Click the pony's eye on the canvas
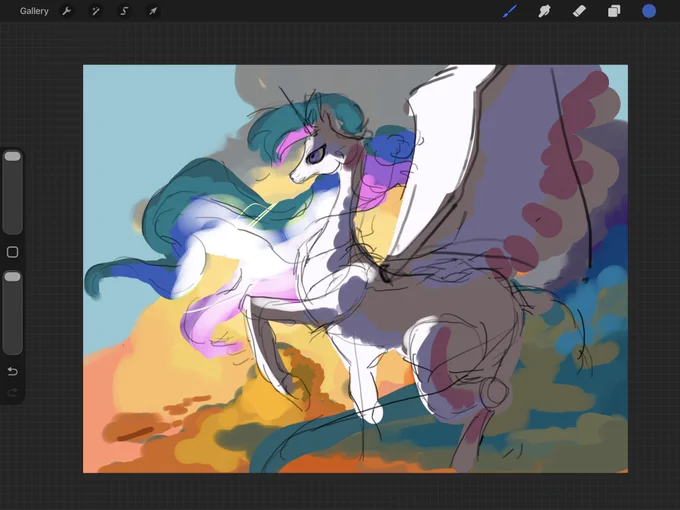680x510 pixels. coord(315,156)
